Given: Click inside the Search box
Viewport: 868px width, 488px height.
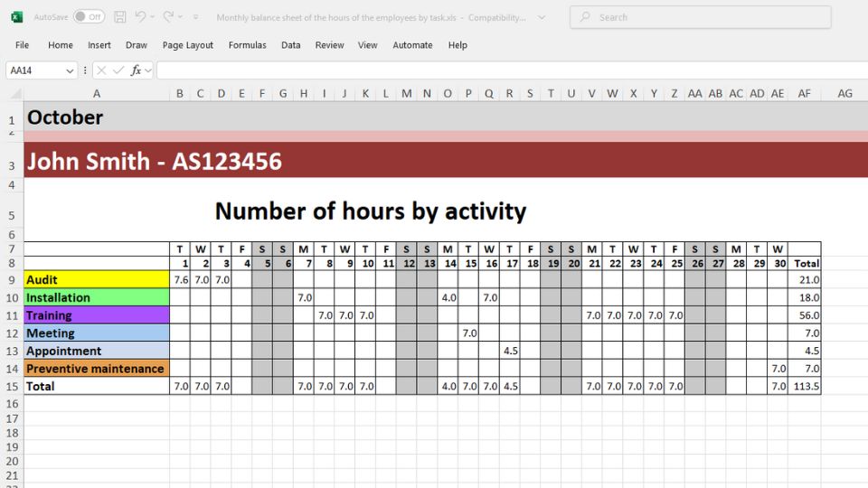Looking at the screenshot, I should pos(701,17).
